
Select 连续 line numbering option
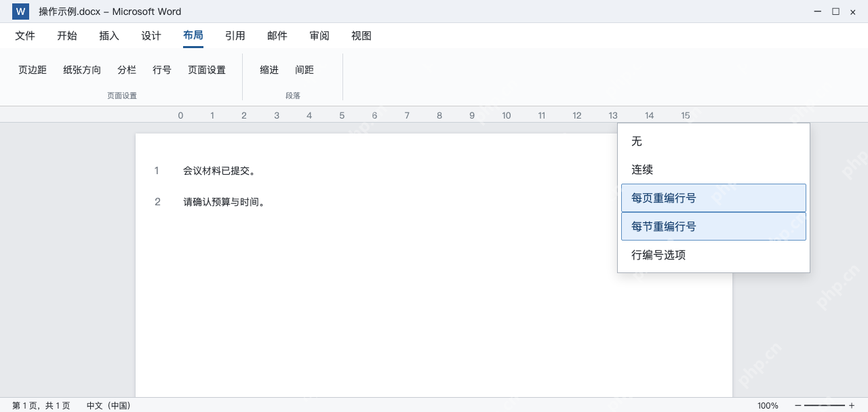click(713, 169)
